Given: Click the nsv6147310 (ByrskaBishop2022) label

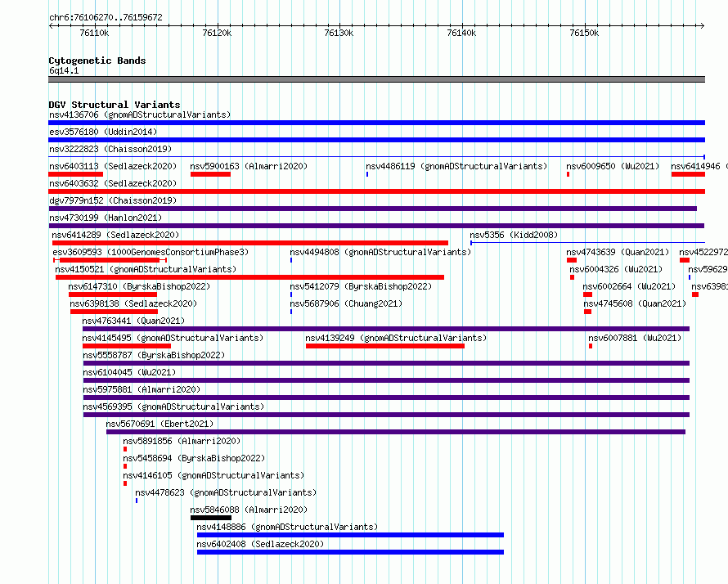Looking at the screenshot, I should pyautogui.click(x=139, y=286).
